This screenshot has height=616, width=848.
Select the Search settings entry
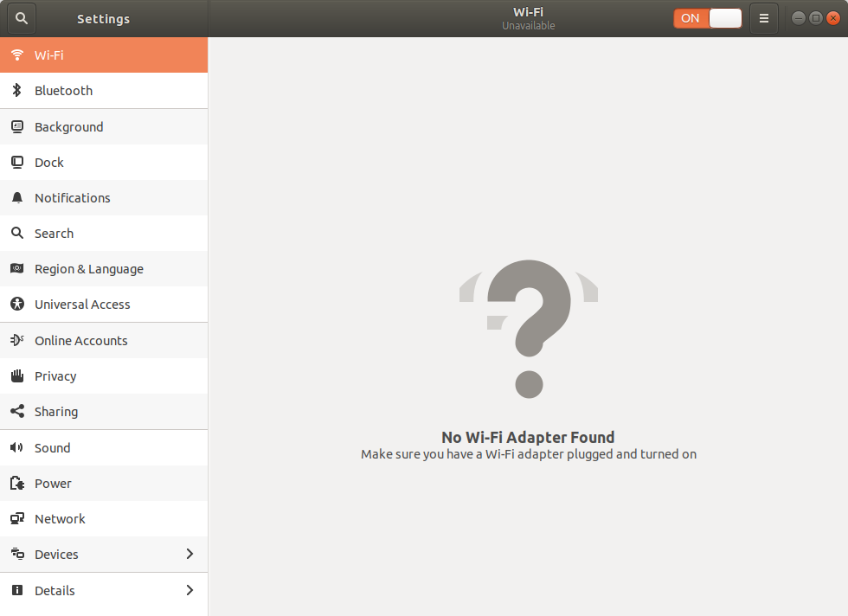click(x=104, y=233)
